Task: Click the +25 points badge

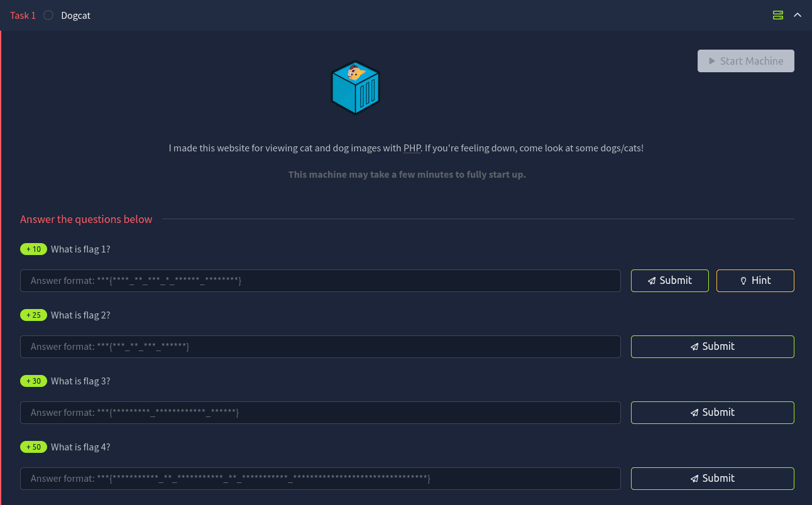Action: [x=33, y=315]
